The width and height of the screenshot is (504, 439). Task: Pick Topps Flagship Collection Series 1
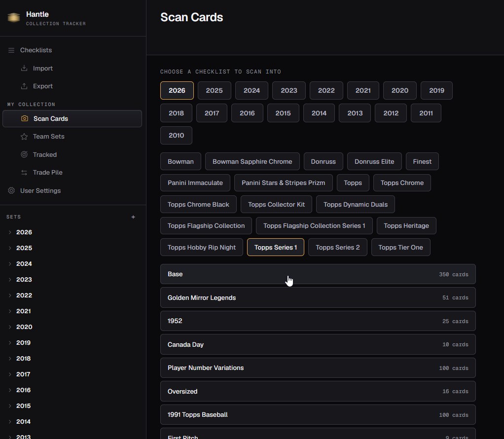314,225
